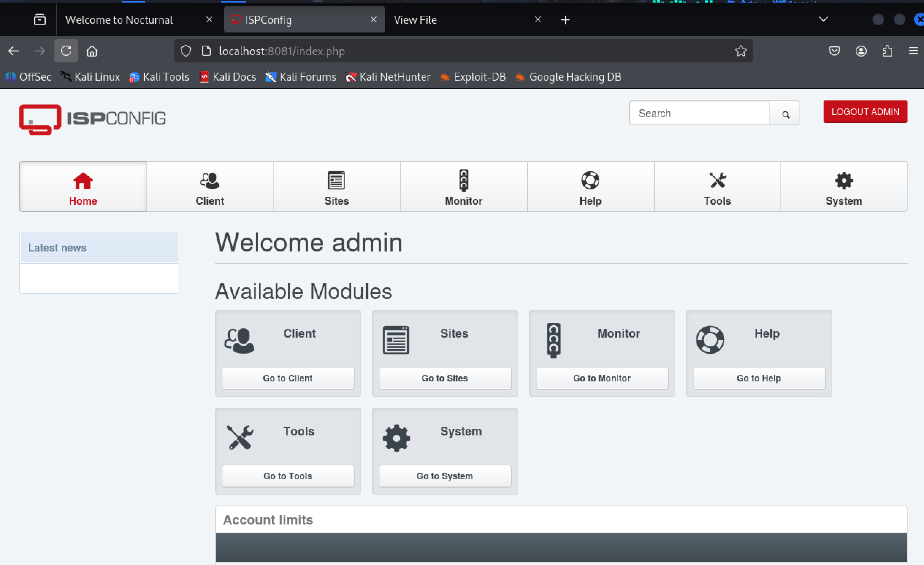Open the Sites module in the navigation bar
The height and width of the screenshot is (565, 924).
click(336, 187)
